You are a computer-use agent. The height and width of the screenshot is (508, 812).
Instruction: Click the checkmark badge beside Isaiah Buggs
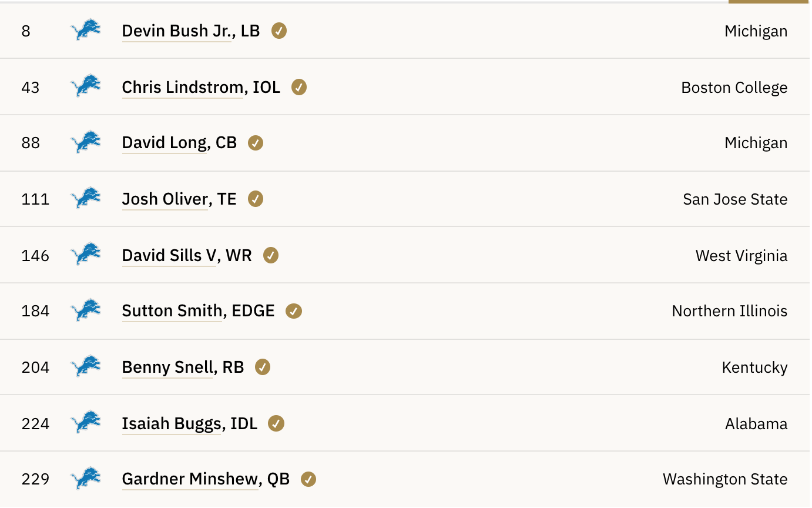click(276, 423)
